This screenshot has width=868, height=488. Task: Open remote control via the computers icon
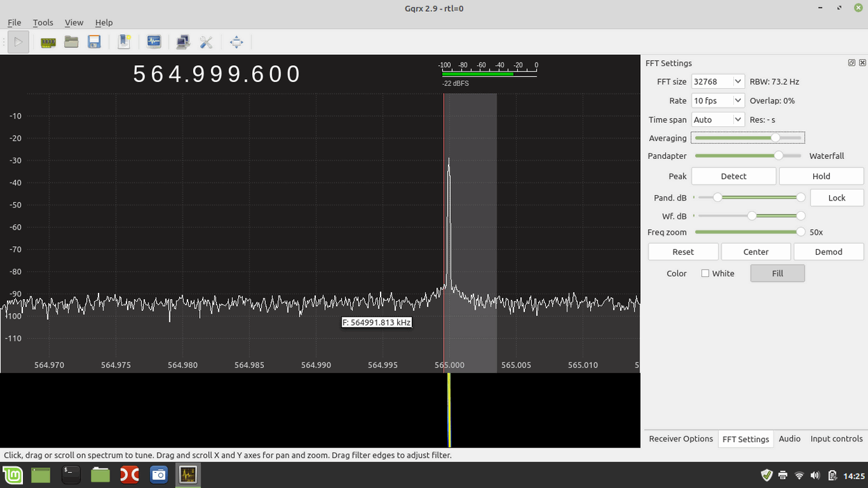click(183, 42)
